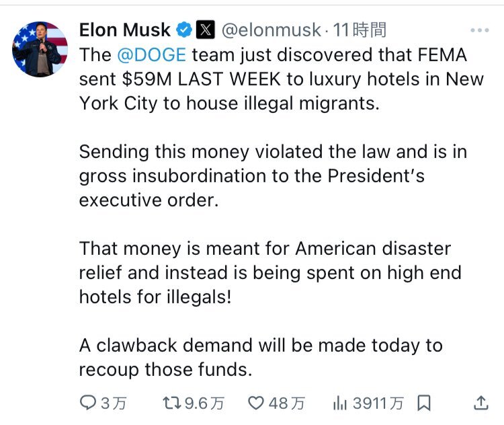
Task: Click the "A clawback demand" paragraph text
Action: pyautogui.click(x=261, y=357)
